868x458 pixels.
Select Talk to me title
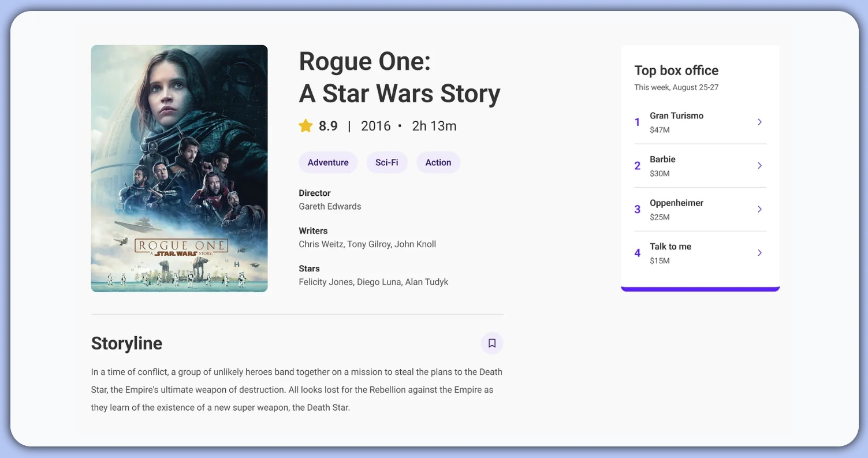tap(670, 247)
